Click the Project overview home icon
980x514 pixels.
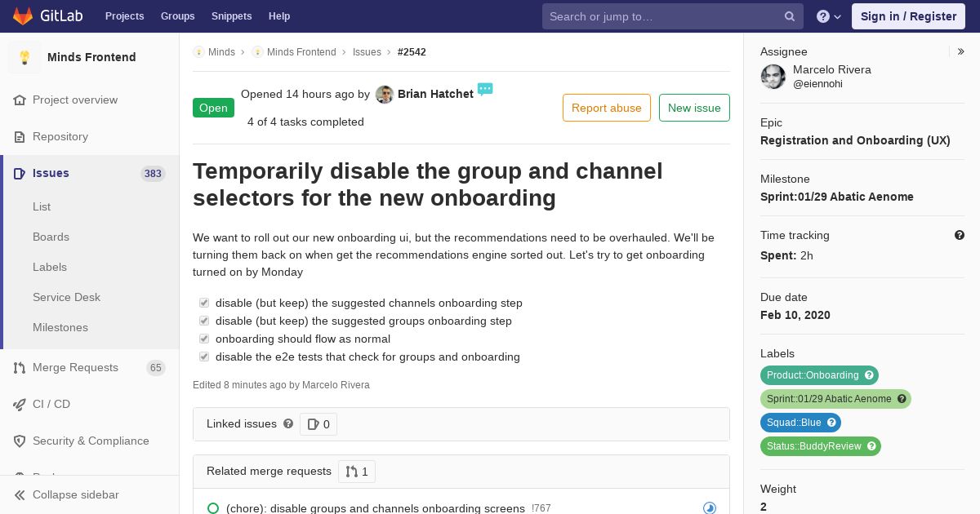(20, 100)
